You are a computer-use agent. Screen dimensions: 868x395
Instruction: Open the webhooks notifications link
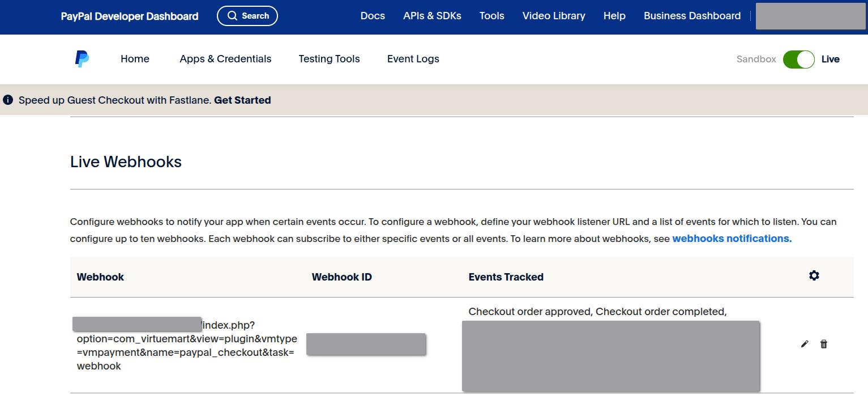tap(732, 239)
